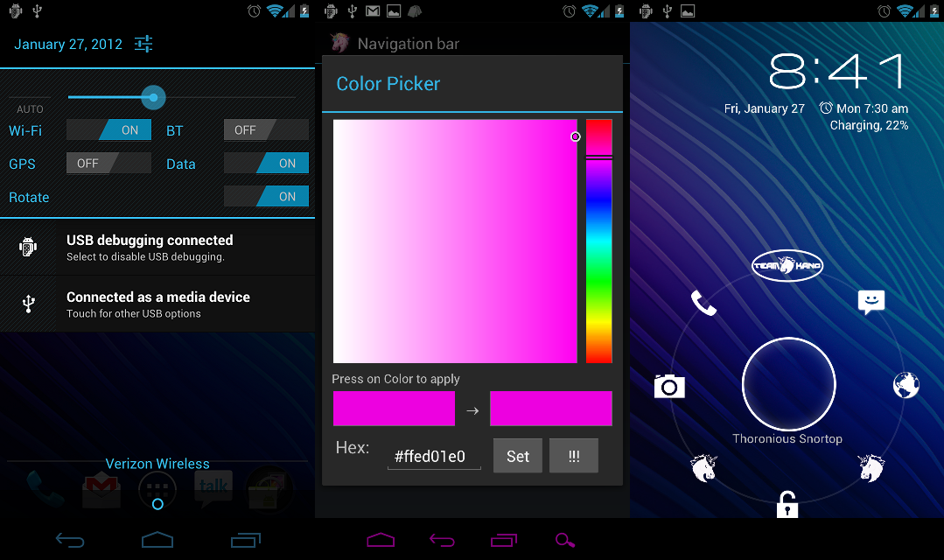Tap the Gmail status bar icon, middle screen
Screen dimensions: 944x560
[373, 10]
